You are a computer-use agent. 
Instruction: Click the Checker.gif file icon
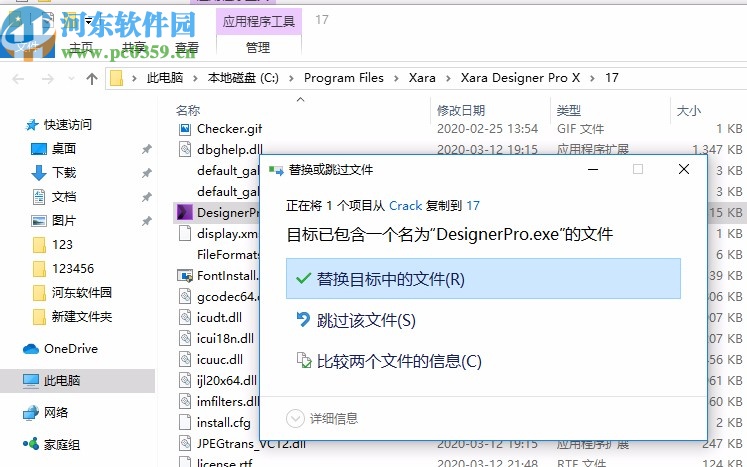[x=185, y=129]
